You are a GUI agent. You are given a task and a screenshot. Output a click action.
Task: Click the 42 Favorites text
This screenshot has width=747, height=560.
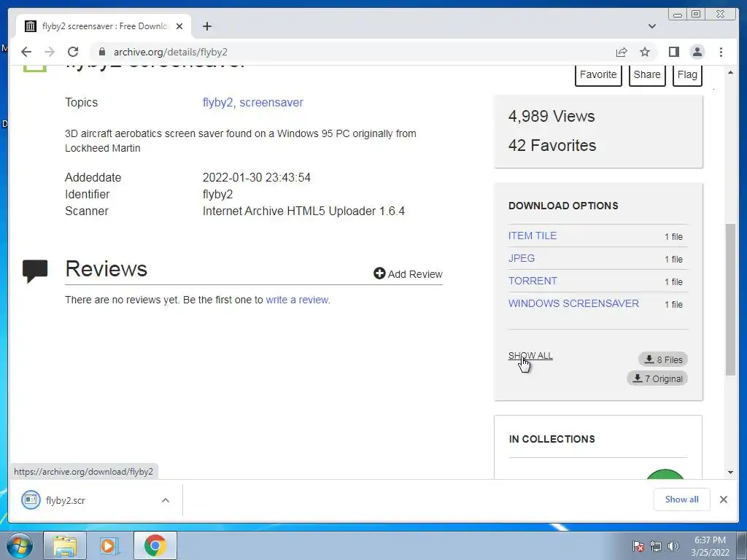[552, 145]
